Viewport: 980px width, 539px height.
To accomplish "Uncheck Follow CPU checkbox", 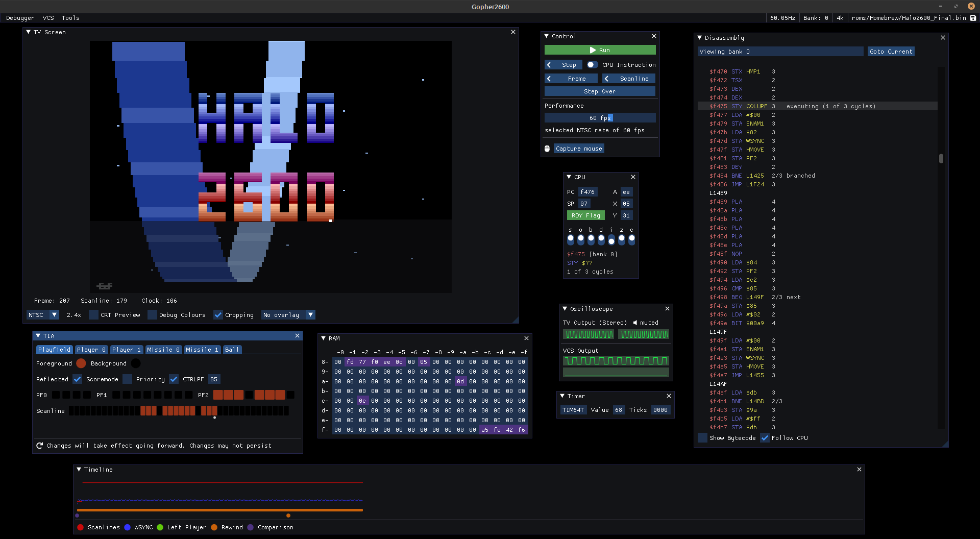I will 765,438.
